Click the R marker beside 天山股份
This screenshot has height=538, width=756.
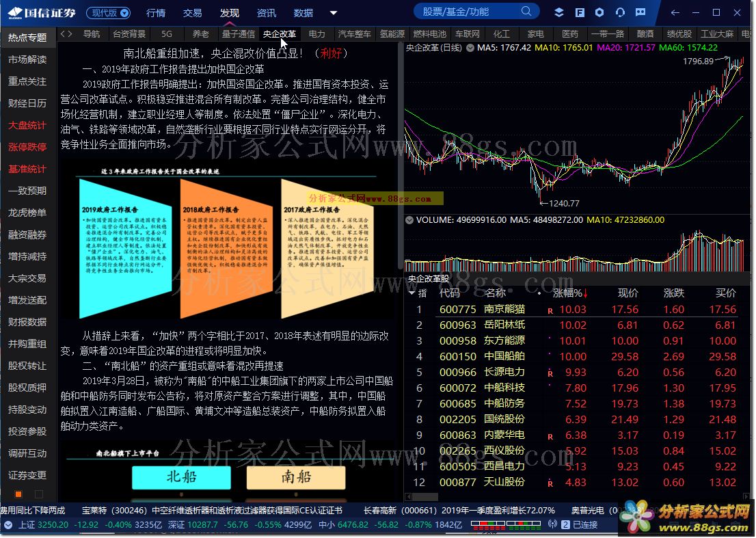pyautogui.click(x=550, y=483)
